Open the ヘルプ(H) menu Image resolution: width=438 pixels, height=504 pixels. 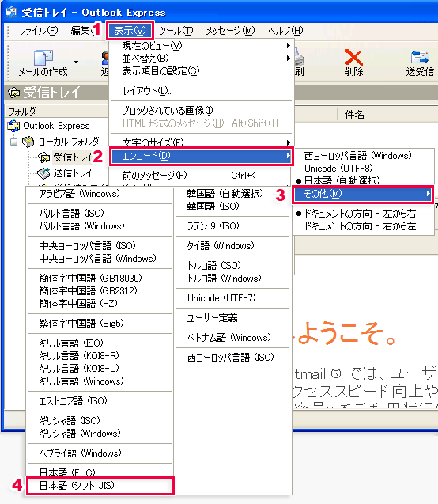click(285, 31)
